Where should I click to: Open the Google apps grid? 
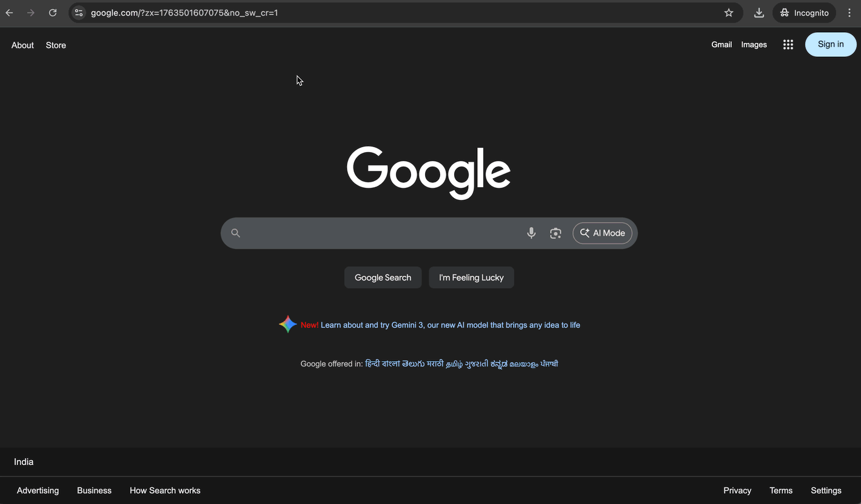pos(788,44)
